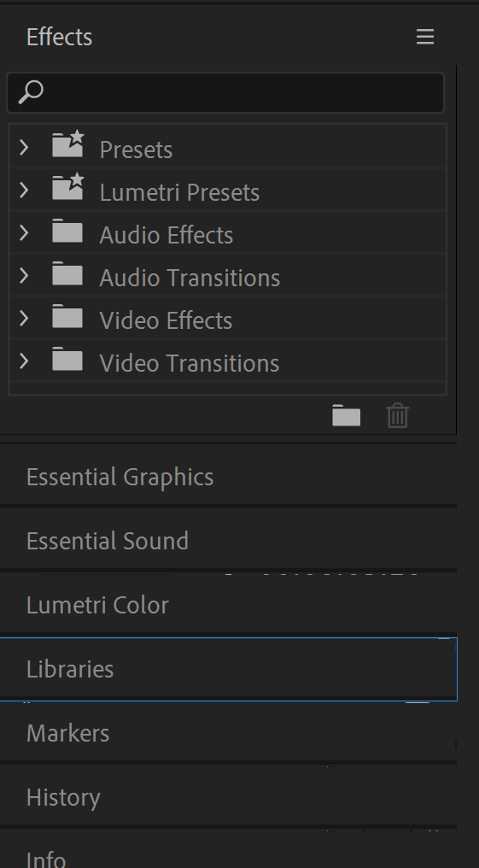This screenshot has width=479, height=868.
Task: Expand the Presets folder chevron
Action: (24, 147)
